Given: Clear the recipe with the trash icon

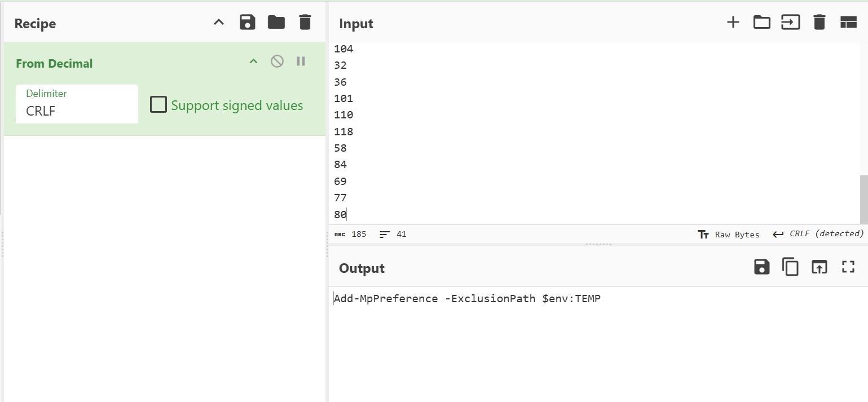Looking at the screenshot, I should (x=305, y=22).
